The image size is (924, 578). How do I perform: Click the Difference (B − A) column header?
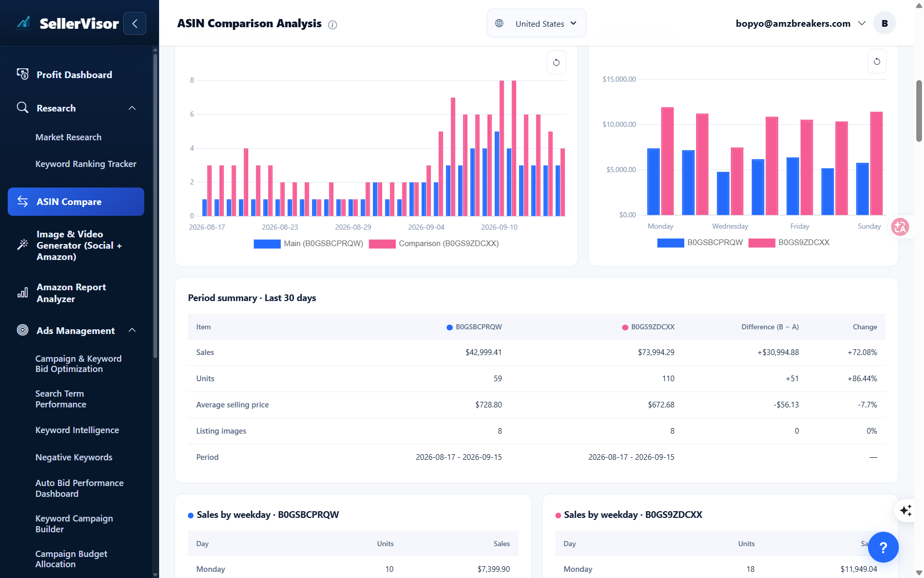click(x=770, y=327)
